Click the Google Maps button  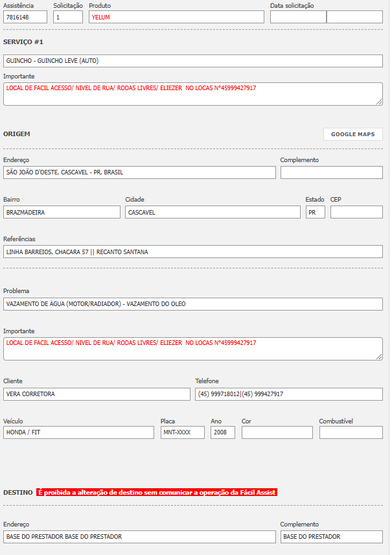(x=352, y=134)
